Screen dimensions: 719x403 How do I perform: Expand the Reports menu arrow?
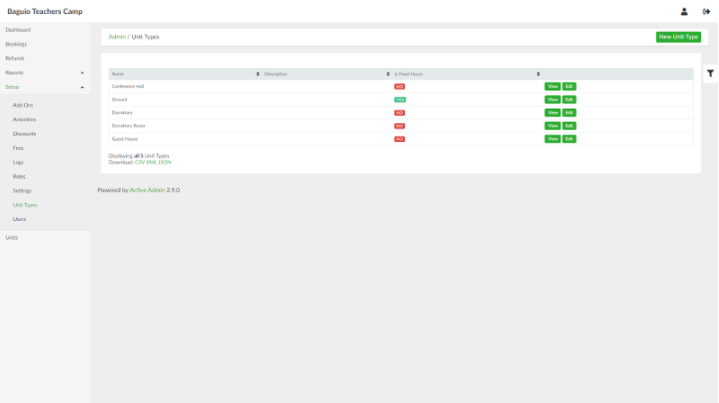point(82,73)
